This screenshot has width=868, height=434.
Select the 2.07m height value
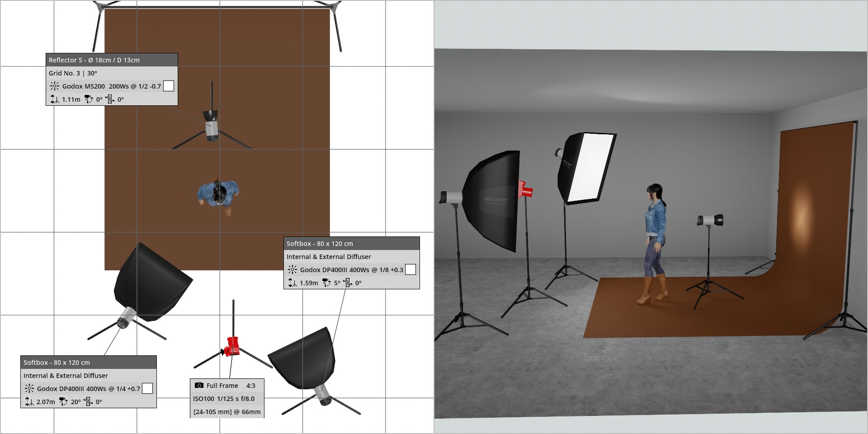[46, 402]
